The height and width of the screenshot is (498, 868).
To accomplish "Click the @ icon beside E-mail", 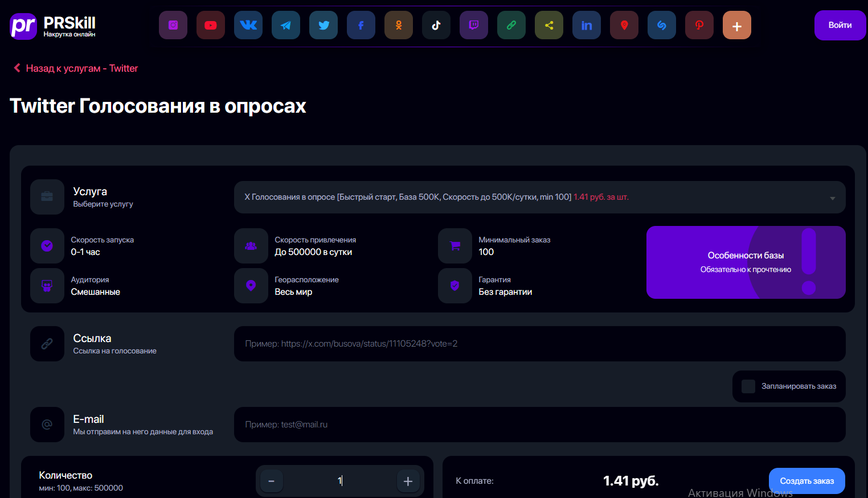I will 47,425.
